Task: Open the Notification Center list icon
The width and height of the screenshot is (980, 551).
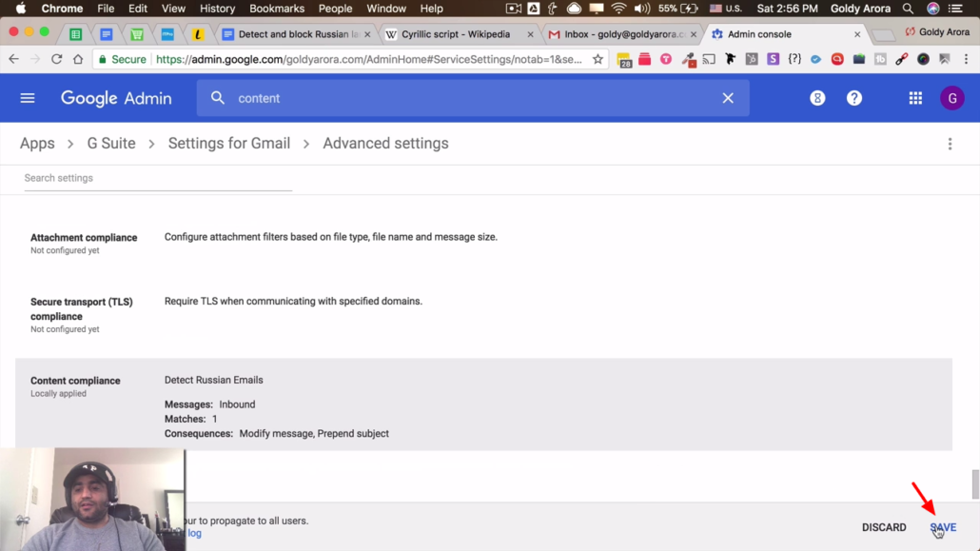Action: (x=956, y=9)
